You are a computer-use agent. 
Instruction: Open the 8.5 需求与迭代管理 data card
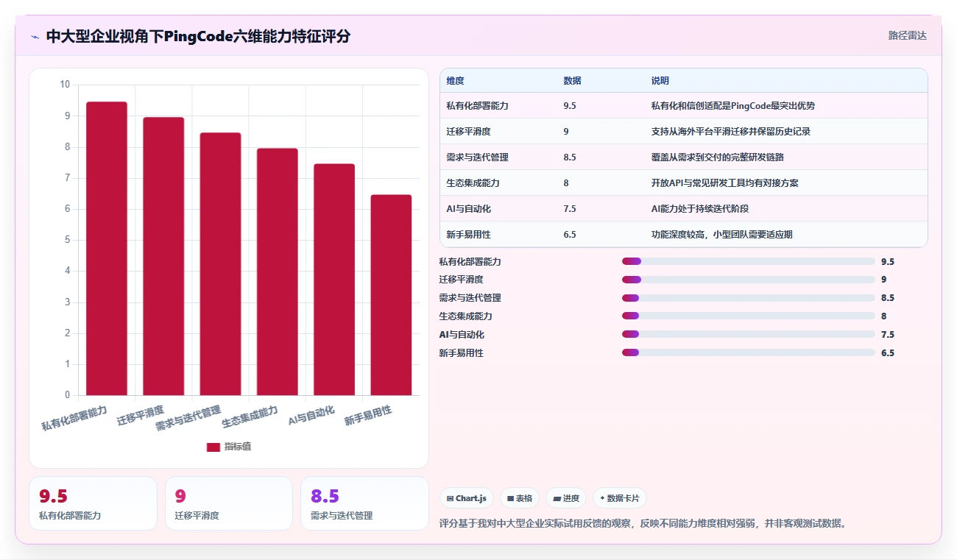[x=364, y=503]
